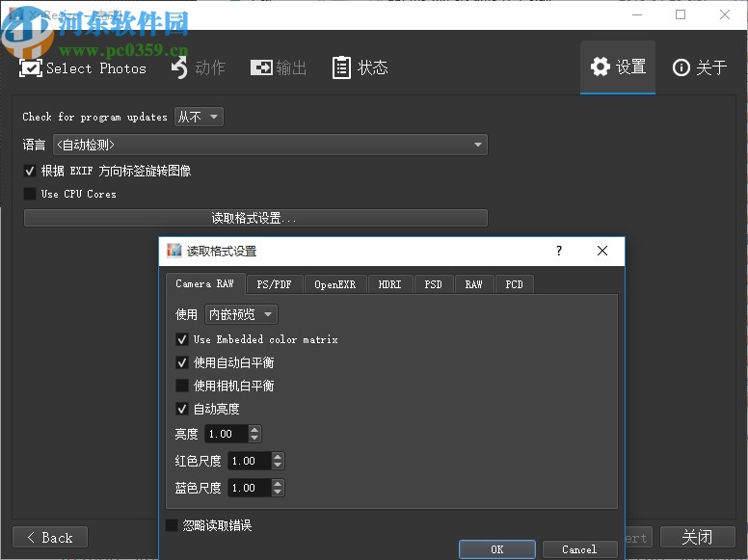Decrease 亮度 with the down arrow
748x560 pixels.
[x=254, y=438]
